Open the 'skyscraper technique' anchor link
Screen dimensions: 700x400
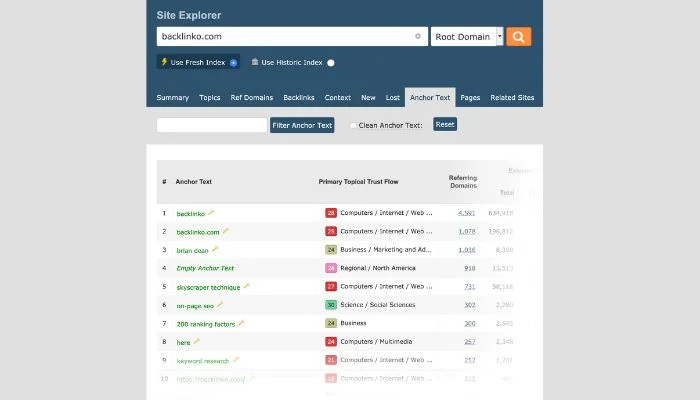click(x=208, y=287)
